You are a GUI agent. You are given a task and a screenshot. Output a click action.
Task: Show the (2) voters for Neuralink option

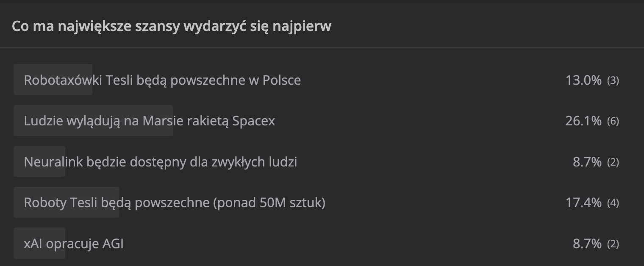pos(613,162)
